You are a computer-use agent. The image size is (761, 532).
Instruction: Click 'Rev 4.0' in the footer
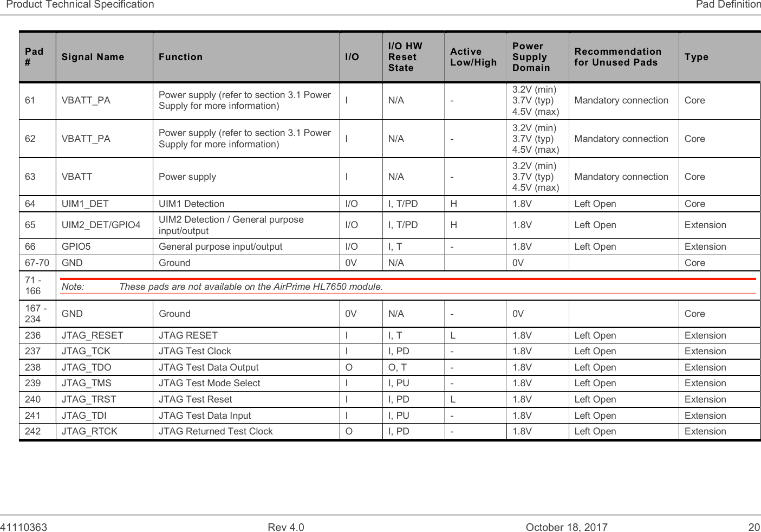click(x=286, y=527)
